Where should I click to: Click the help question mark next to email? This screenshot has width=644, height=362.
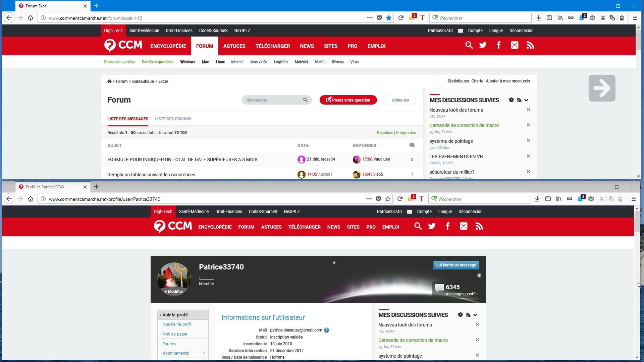[x=326, y=330]
